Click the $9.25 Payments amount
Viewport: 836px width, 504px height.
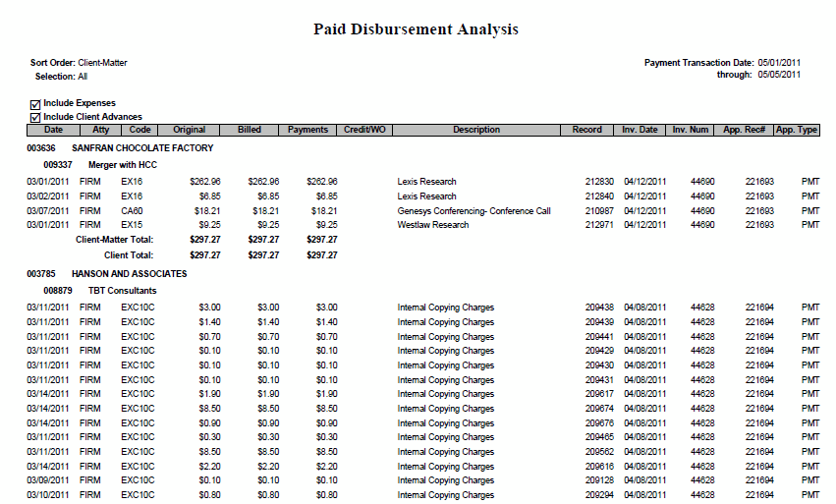(326, 225)
